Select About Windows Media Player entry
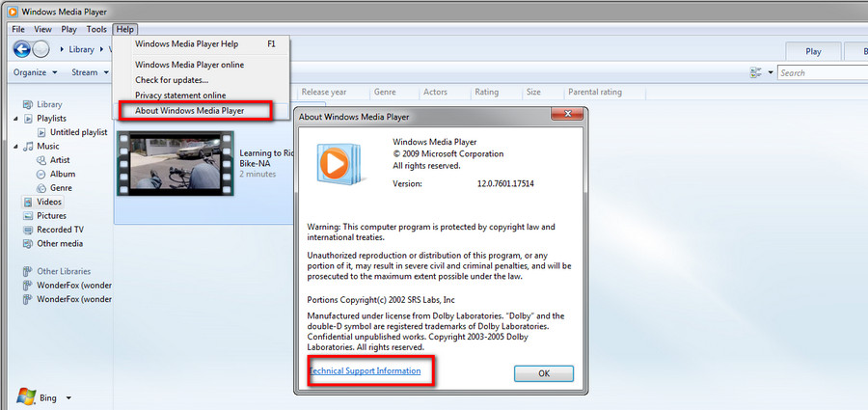Viewport: 868px width, 410px height. pyautogui.click(x=201, y=111)
